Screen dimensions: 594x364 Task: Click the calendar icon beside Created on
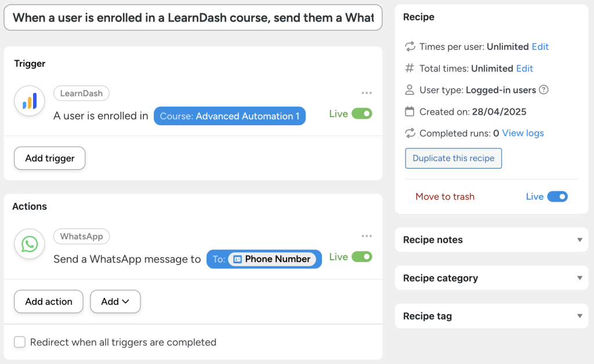[x=410, y=111]
